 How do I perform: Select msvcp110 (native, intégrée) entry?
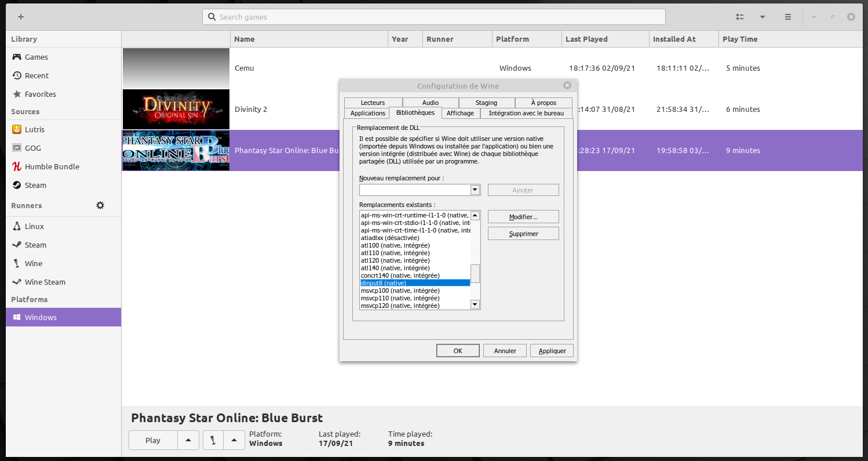415,298
